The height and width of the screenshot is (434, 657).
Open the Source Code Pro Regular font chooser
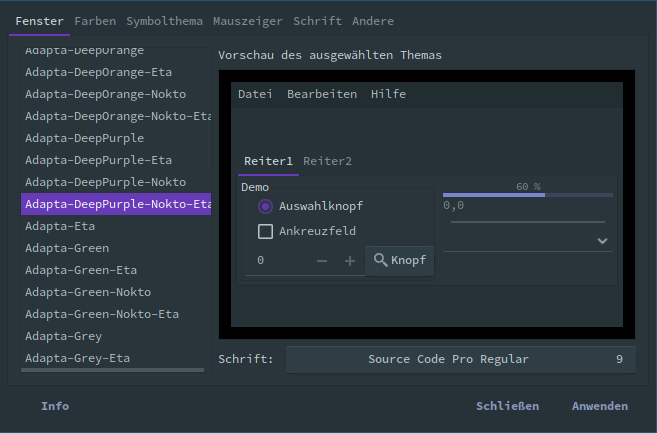click(460, 359)
